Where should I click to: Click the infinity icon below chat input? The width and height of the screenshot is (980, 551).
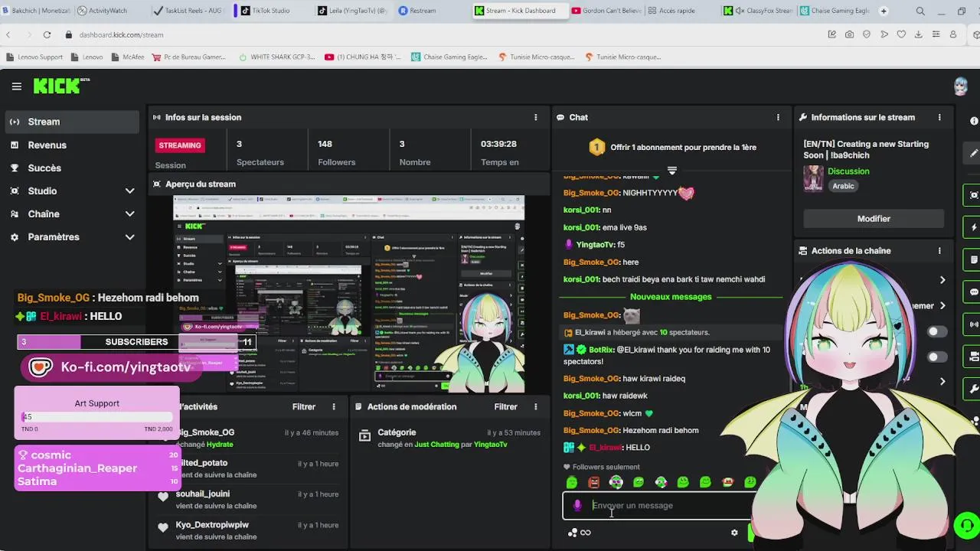586,533
